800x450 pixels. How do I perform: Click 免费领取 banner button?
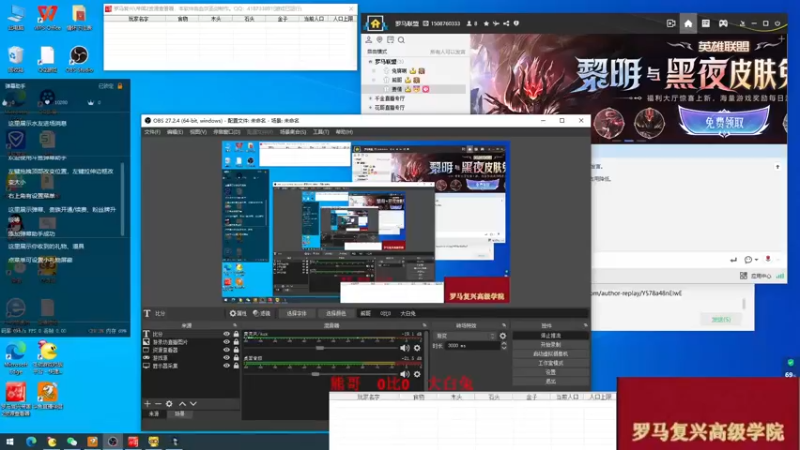[x=724, y=122]
